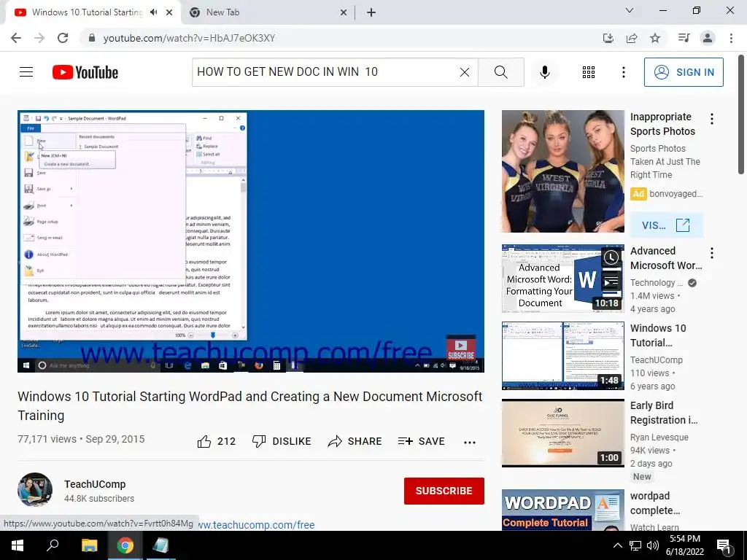Show hidden tray icons chevron
747x560 pixels.
(x=617, y=545)
